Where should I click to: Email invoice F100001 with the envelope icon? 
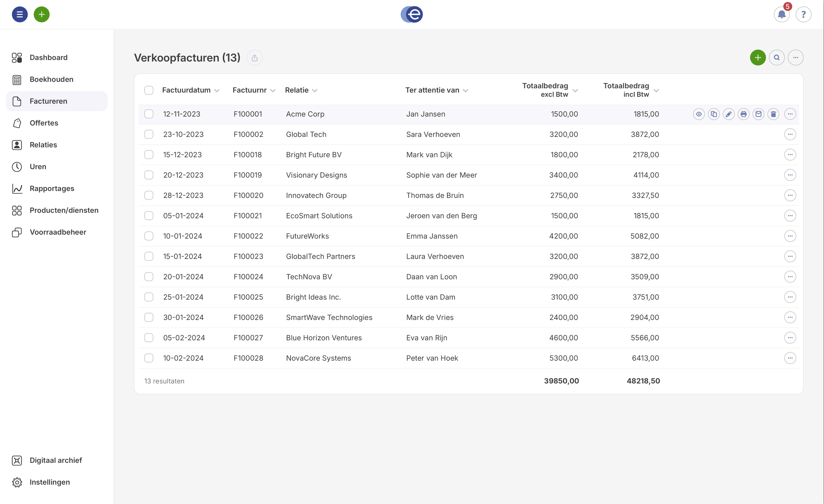point(758,114)
